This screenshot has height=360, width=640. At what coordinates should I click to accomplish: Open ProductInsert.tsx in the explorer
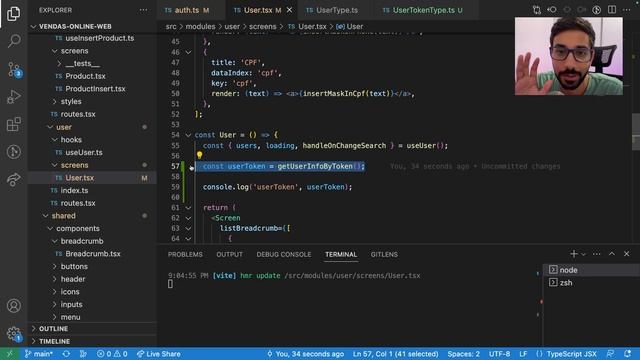tap(95, 89)
